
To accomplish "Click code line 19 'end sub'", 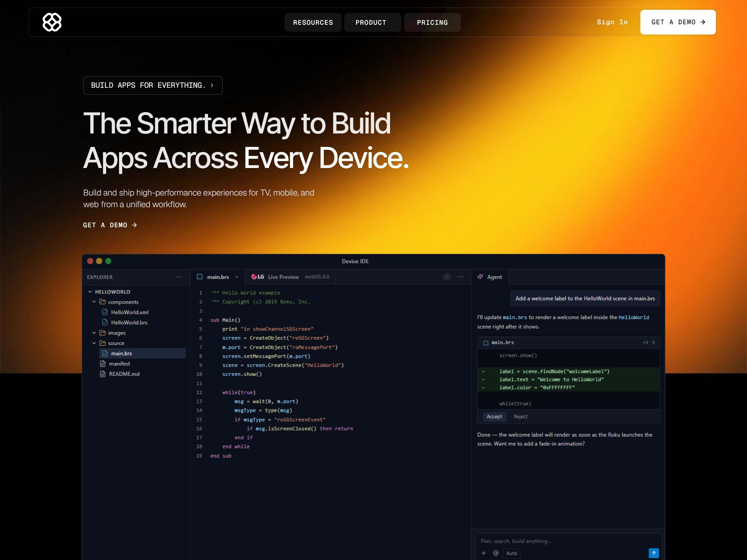I will tap(221, 456).
